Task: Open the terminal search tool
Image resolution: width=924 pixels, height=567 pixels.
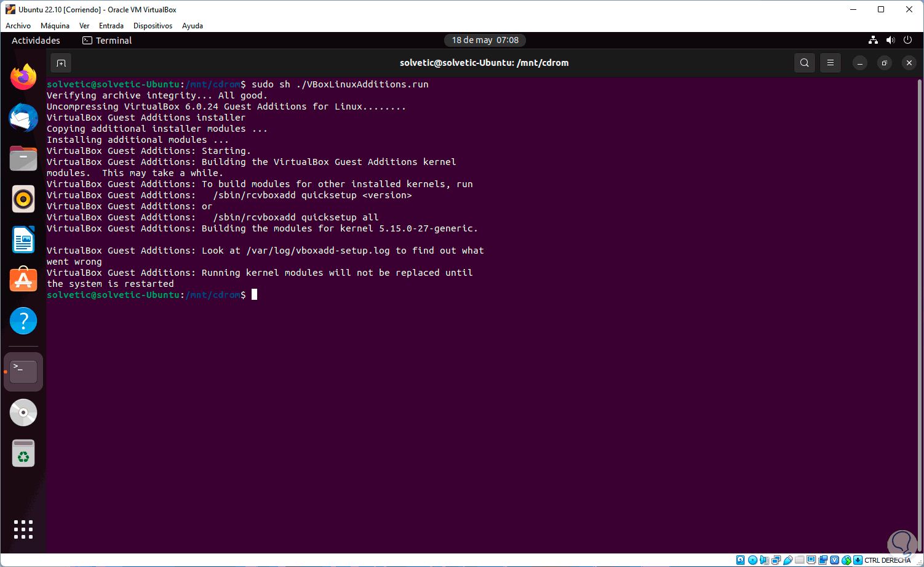Action: 805,63
